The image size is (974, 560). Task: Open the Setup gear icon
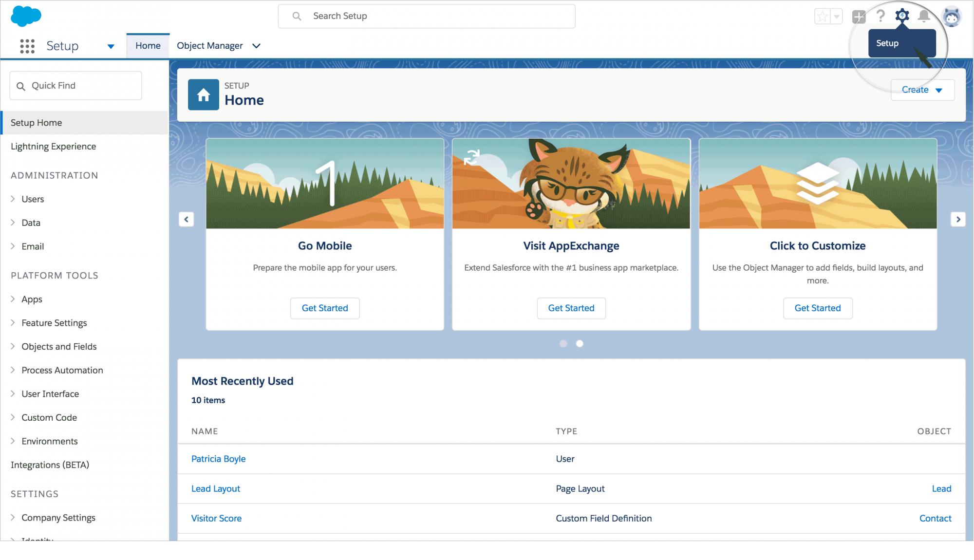tap(902, 16)
